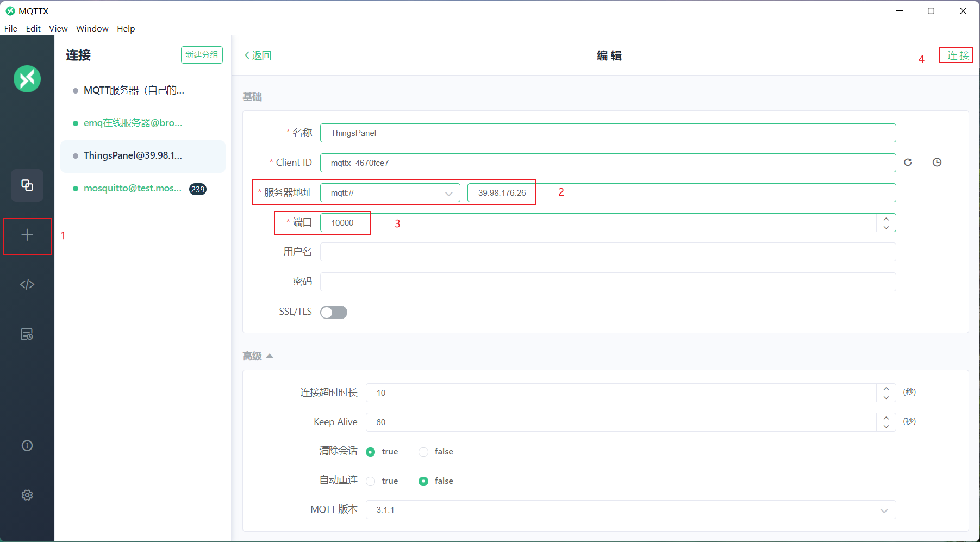Open the Log page icon in sidebar
This screenshot has height=542, width=980.
[x=27, y=334]
